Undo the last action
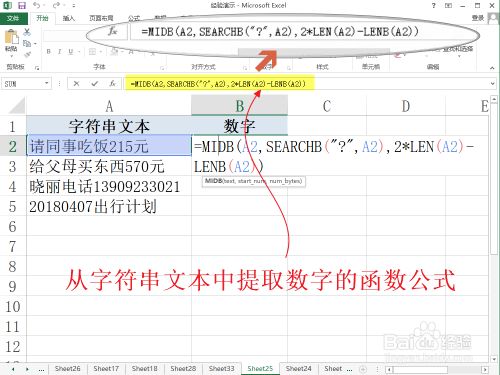Viewport: 500px width, 375px height. (37, 5)
